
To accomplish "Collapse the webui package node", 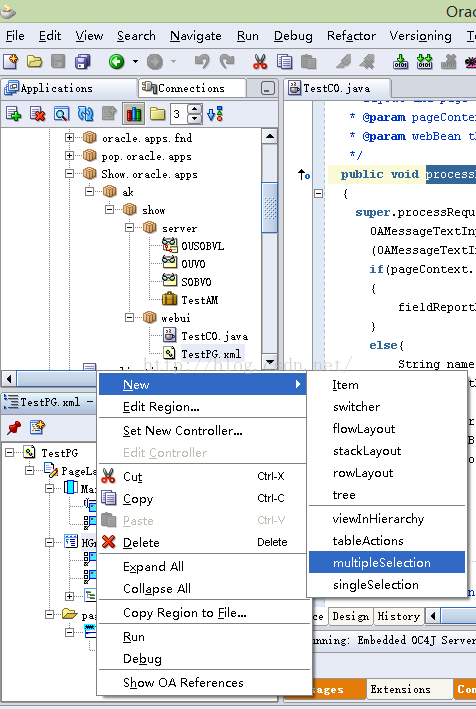I will (x=129, y=317).
